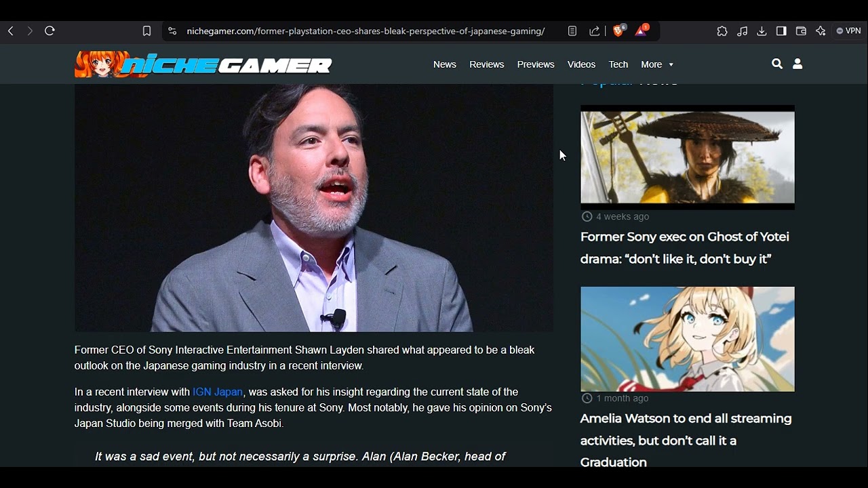This screenshot has width=868, height=488.
Task: Open 'Amelia Watson to end all streaming' headline
Action: tap(686, 440)
